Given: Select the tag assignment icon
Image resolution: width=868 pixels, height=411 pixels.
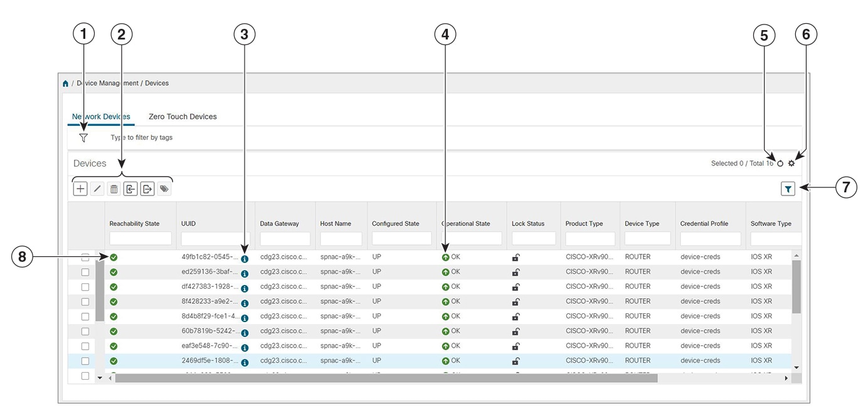Looking at the screenshot, I should point(164,188).
